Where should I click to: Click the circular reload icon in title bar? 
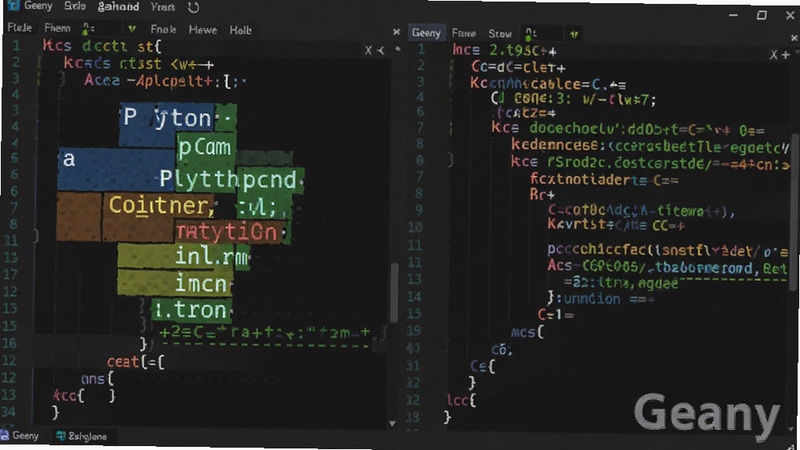click(193, 8)
